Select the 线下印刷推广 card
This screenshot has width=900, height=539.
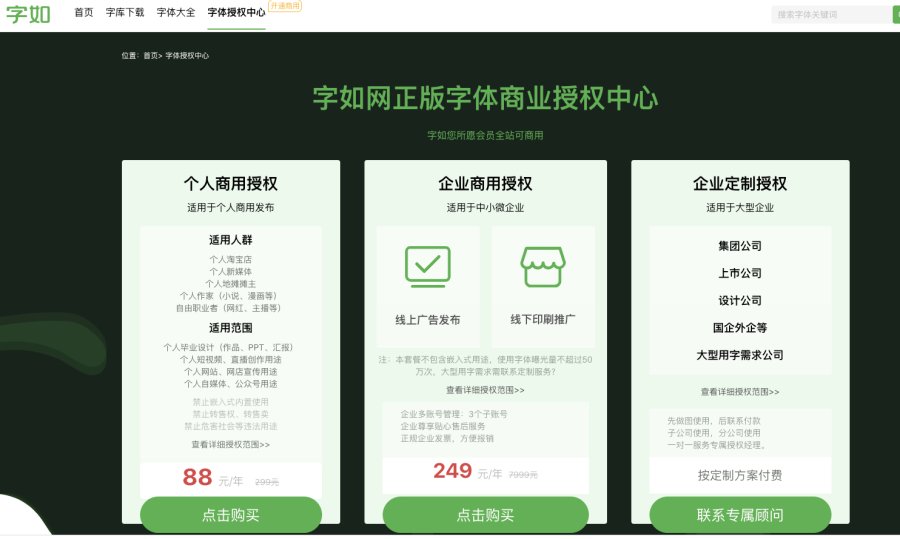click(543, 286)
